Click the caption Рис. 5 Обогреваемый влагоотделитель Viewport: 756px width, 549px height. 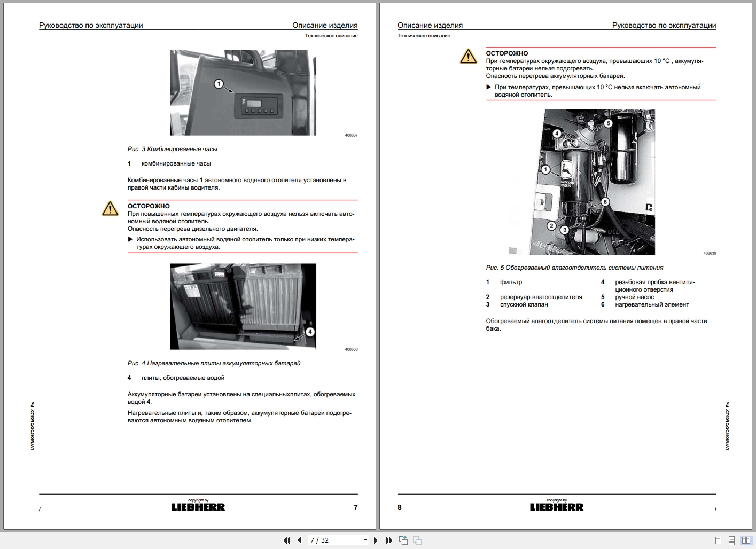click(574, 266)
